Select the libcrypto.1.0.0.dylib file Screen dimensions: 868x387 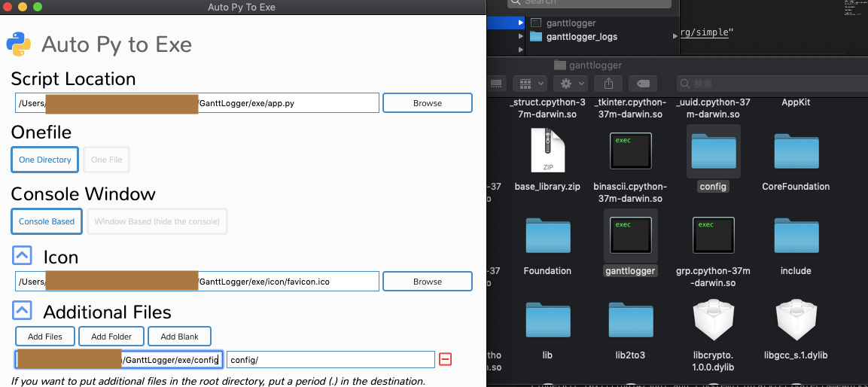point(714,320)
